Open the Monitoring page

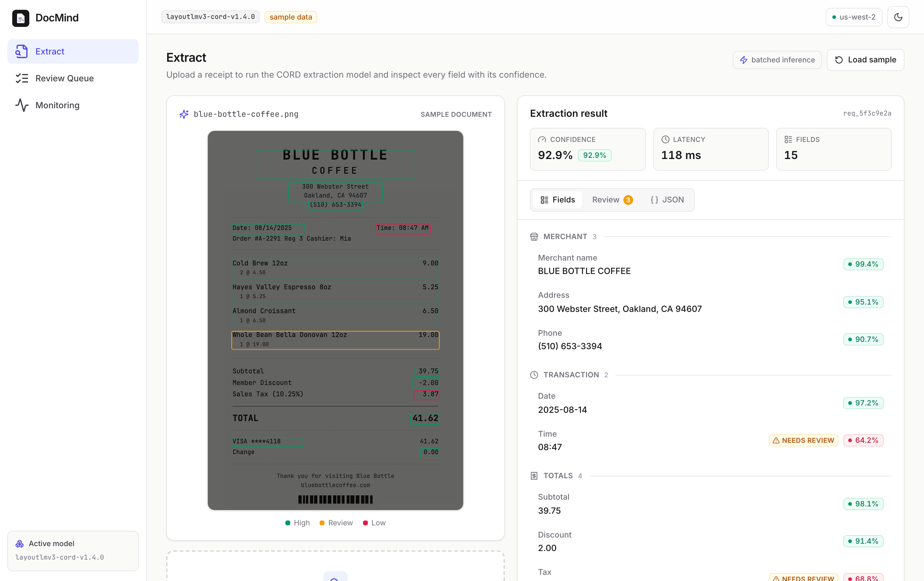(x=73, y=105)
